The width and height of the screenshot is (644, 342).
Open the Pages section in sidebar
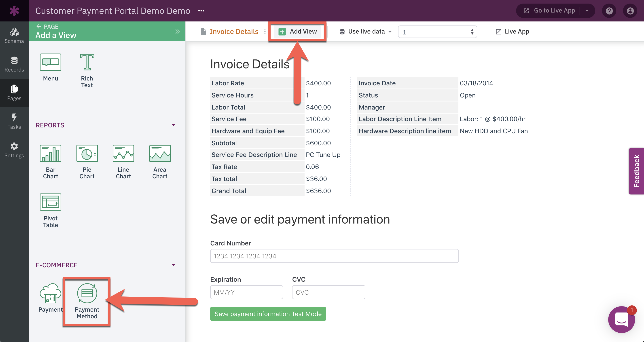coord(14,93)
